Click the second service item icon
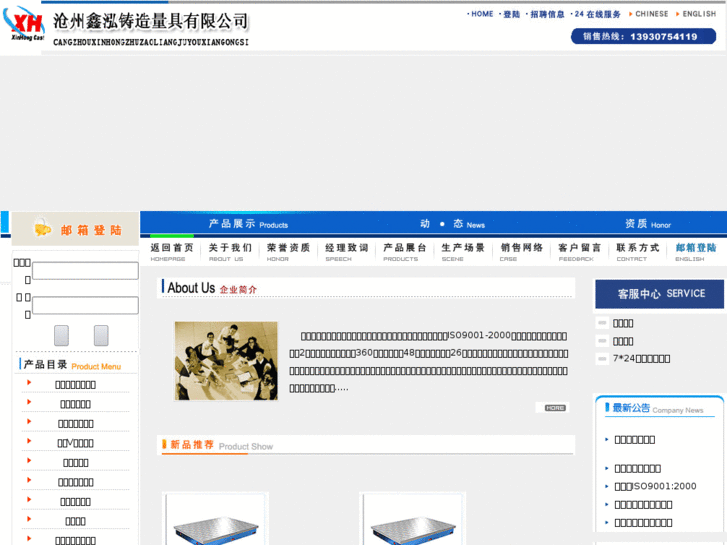The image size is (727, 545). (602, 341)
